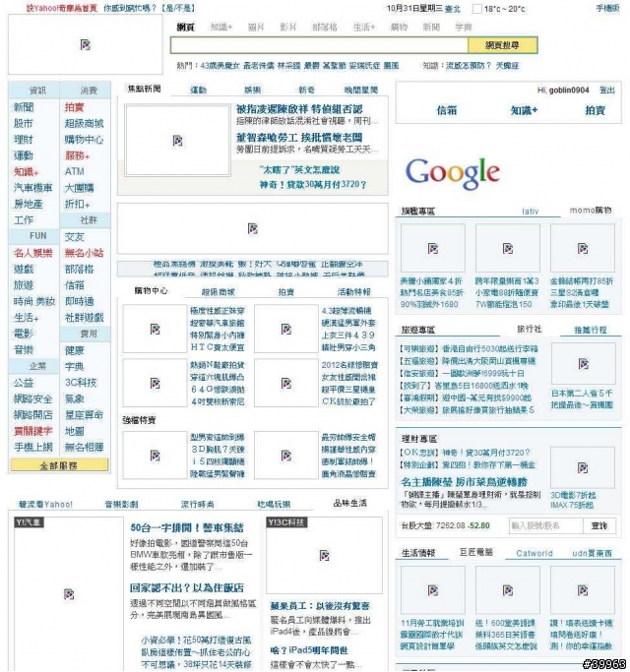
Task: Select the 新聞 search tab above search box
Action: 431,27
